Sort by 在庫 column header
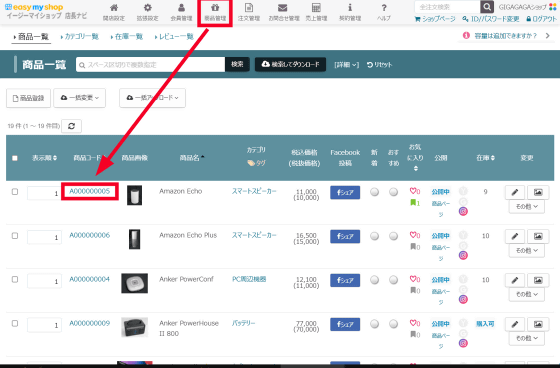Screen dimensions: 560x368 pos(485,158)
